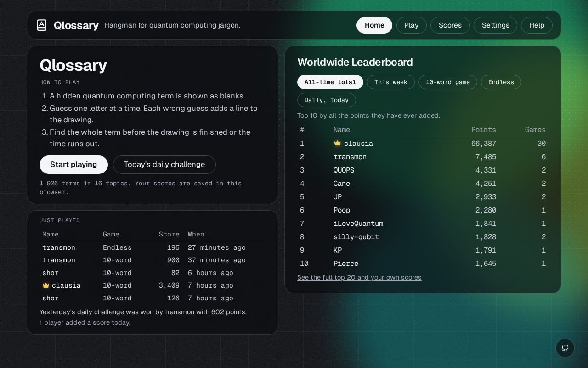The width and height of the screenshot is (588, 368).
Task: Select the QUOPS leaderboard row
Action: click(423, 170)
